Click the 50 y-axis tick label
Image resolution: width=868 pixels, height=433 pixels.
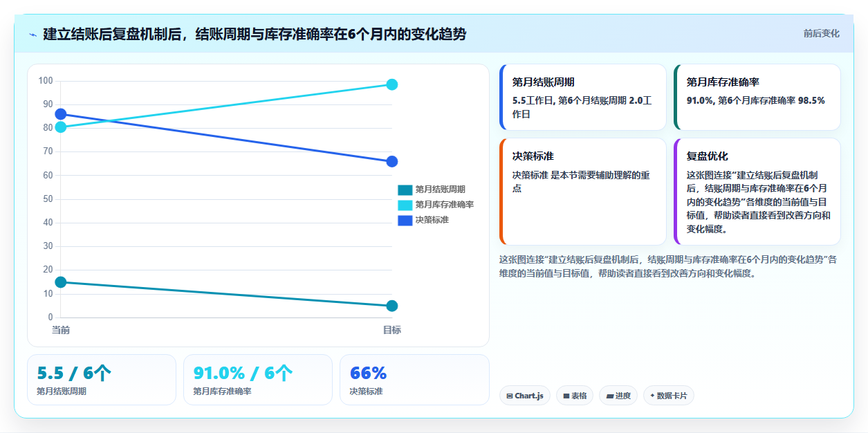48,199
